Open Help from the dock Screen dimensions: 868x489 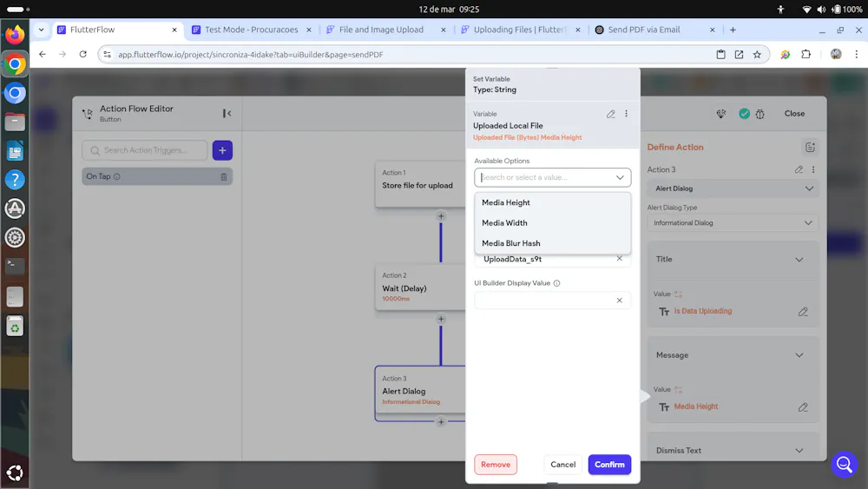click(x=15, y=180)
